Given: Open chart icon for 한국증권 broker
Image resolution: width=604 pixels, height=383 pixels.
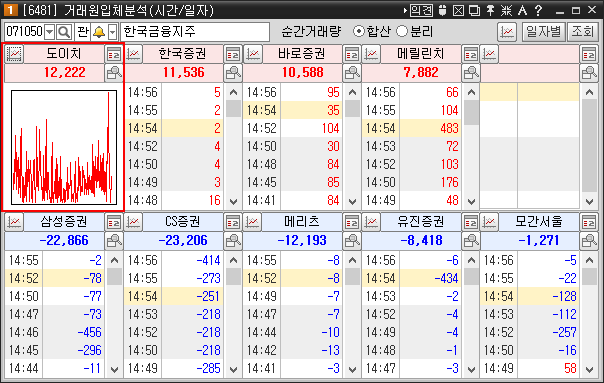Looking at the screenshot, I should [x=133, y=54].
